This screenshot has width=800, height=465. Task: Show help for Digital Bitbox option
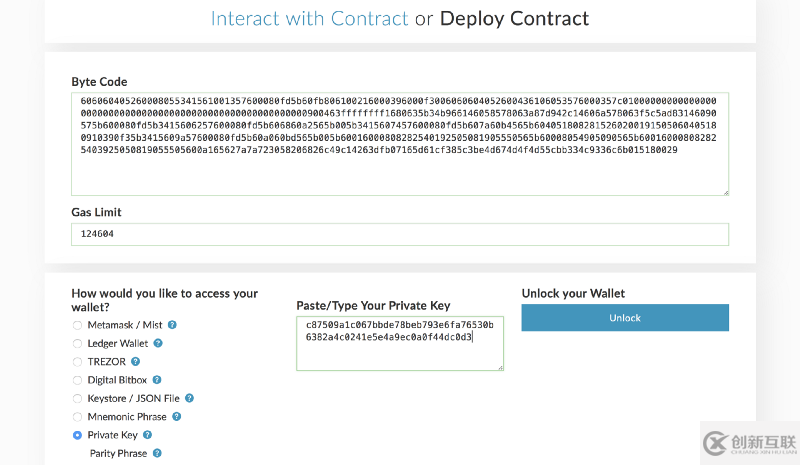pos(157,380)
